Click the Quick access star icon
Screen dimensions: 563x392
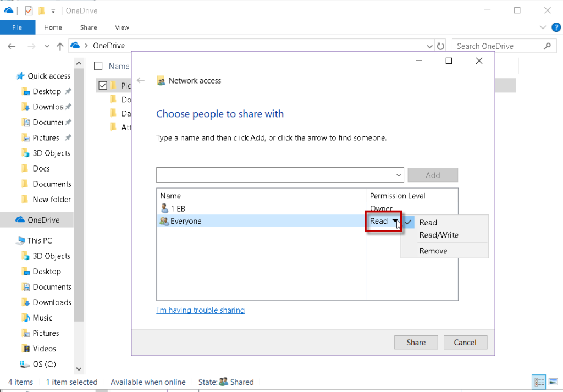click(20, 76)
